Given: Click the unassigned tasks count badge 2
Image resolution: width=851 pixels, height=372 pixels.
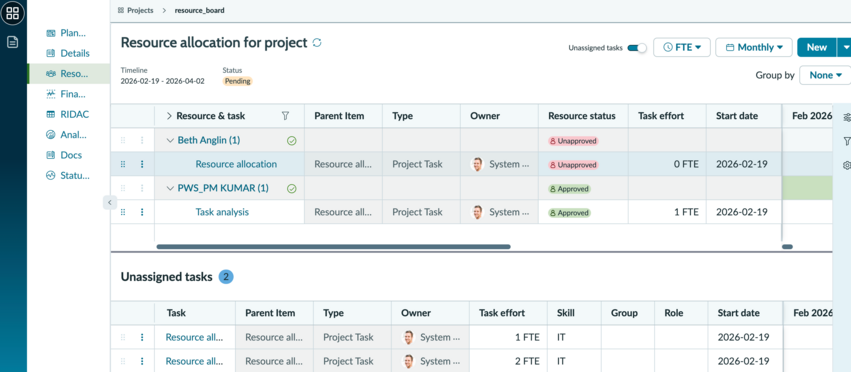Looking at the screenshot, I should [x=226, y=277].
